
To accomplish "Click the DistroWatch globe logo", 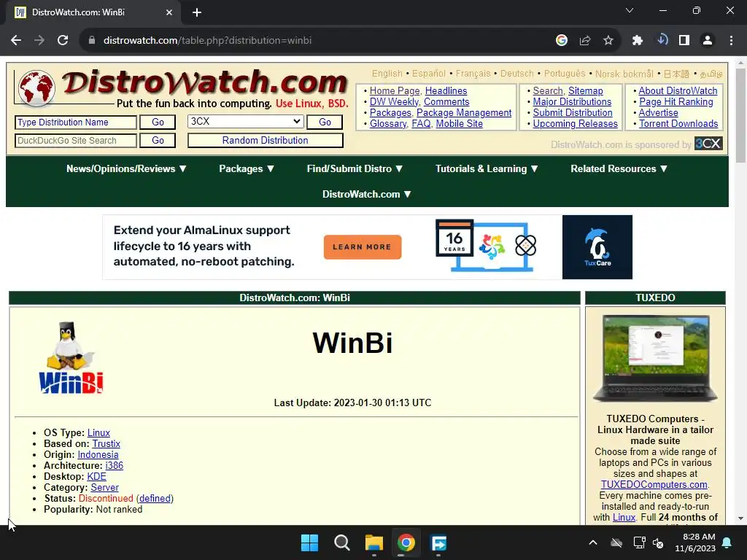I will tap(36, 87).
